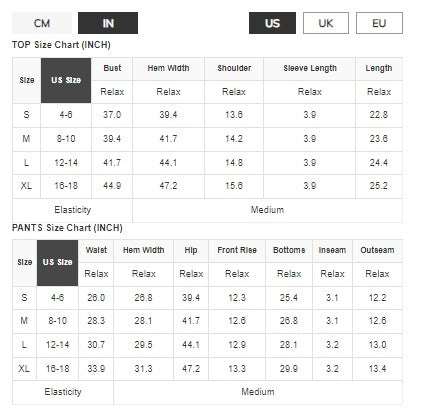Click the Inseam column header
This screenshot has width=422, height=415.
332,250
